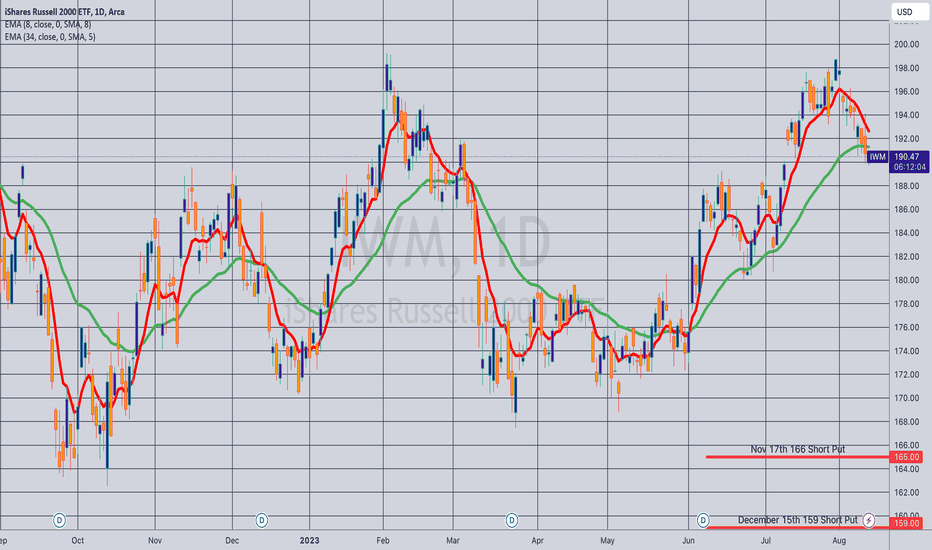Screen dimensions: 932x550
Task: Click the IWM symbol tag on the price axis
Action: (x=877, y=157)
